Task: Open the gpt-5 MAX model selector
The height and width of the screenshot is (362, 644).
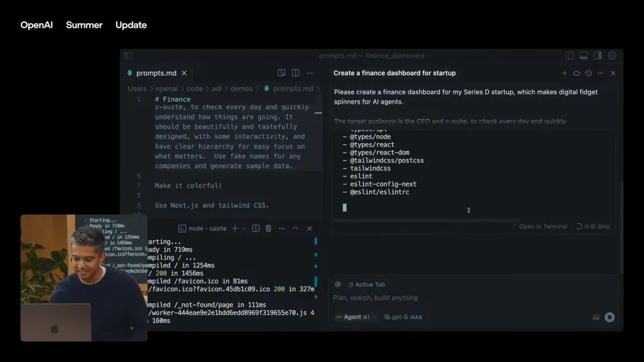Action: click(x=404, y=317)
